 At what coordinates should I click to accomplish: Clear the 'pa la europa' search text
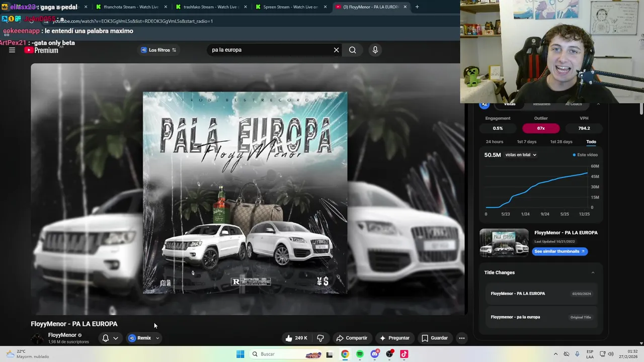336,50
